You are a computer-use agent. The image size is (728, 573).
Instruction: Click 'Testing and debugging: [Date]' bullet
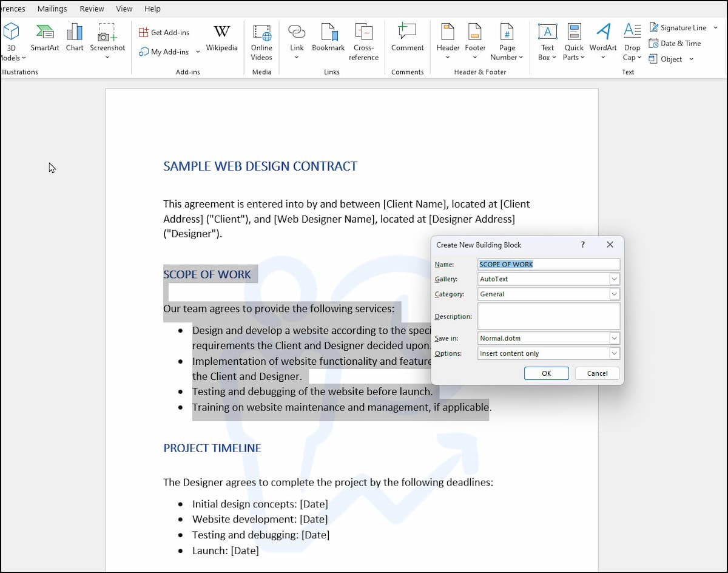click(261, 535)
